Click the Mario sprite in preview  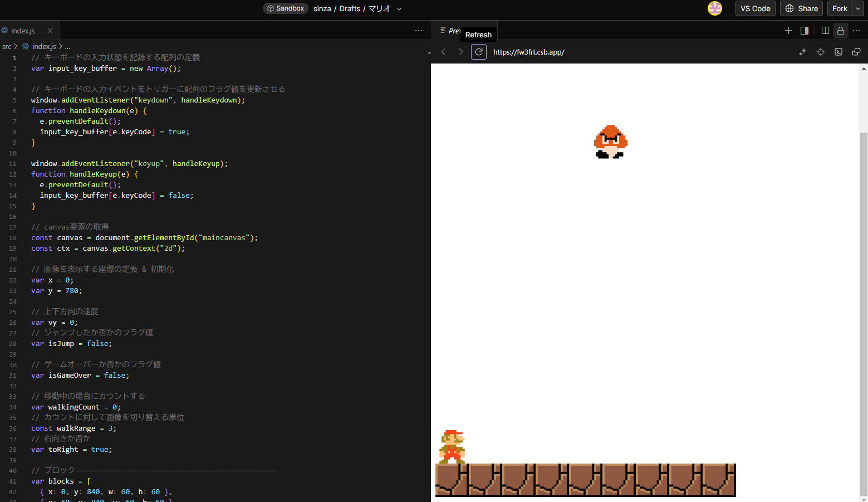point(452,446)
